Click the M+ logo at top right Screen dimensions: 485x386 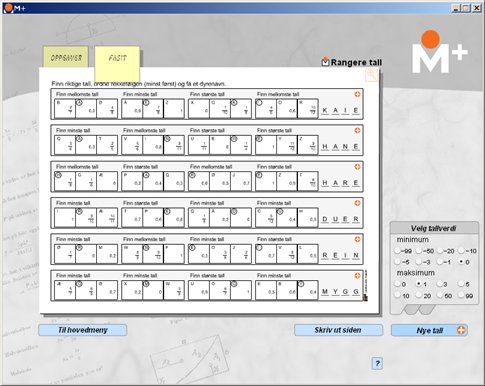(x=440, y=52)
